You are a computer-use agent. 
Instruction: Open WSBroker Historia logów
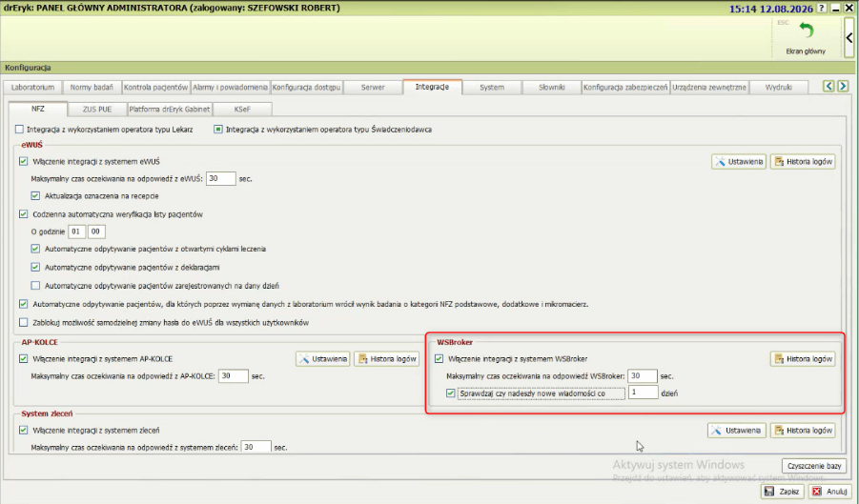[x=803, y=359]
